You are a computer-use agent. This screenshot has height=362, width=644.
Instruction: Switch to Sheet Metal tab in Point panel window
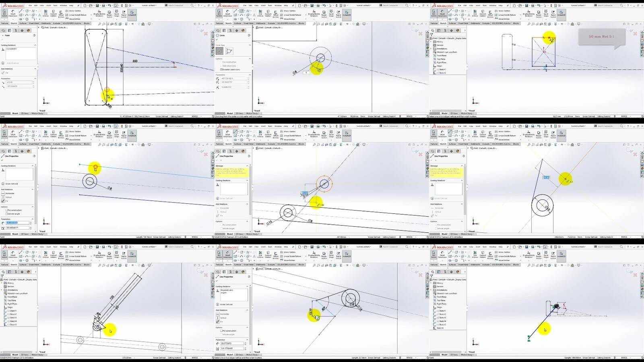(x=34, y=23)
